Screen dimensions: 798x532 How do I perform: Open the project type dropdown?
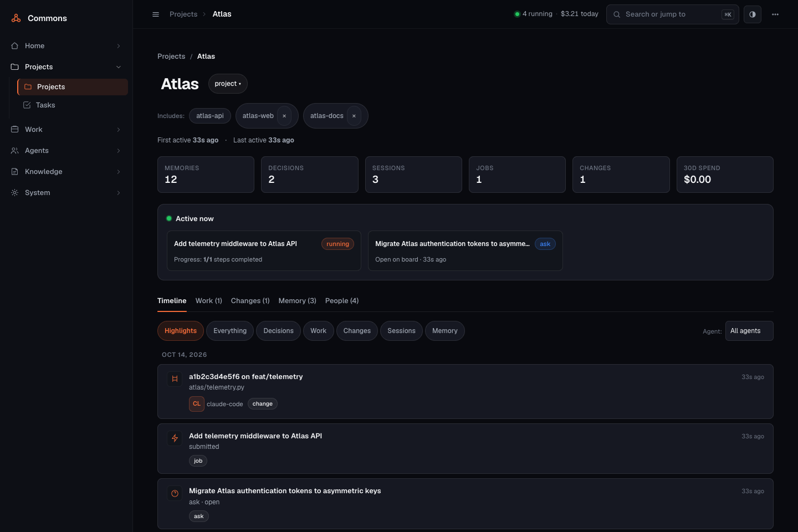(228, 84)
